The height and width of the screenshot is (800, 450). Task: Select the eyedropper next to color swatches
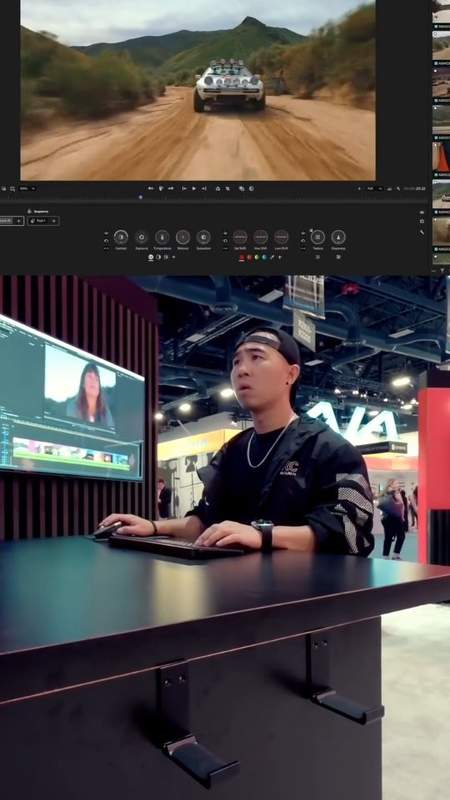tap(272, 257)
